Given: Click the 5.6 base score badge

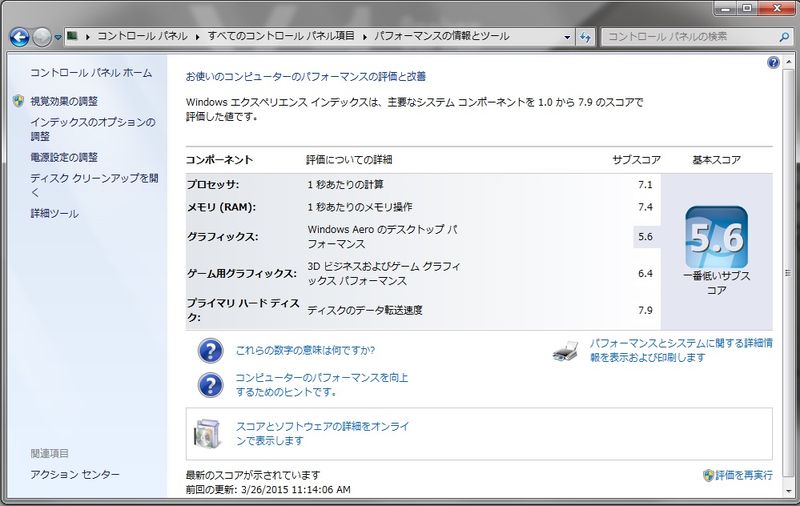Looking at the screenshot, I should coord(716,237).
